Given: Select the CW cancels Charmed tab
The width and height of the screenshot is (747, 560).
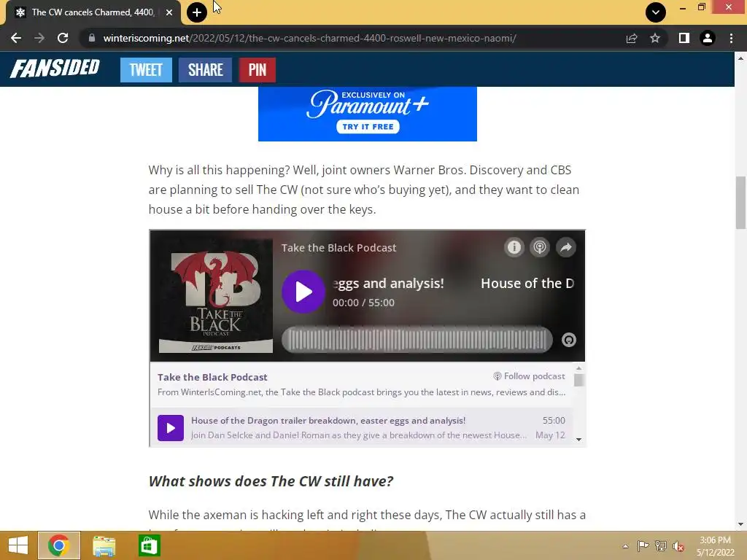Looking at the screenshot, I should (x=93, y=12).
